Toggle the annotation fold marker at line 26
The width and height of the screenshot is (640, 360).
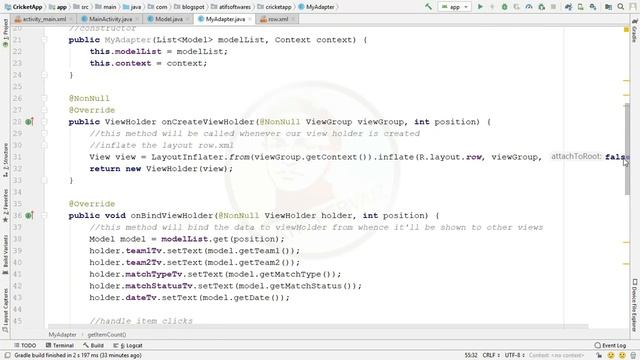click(44, 98)
